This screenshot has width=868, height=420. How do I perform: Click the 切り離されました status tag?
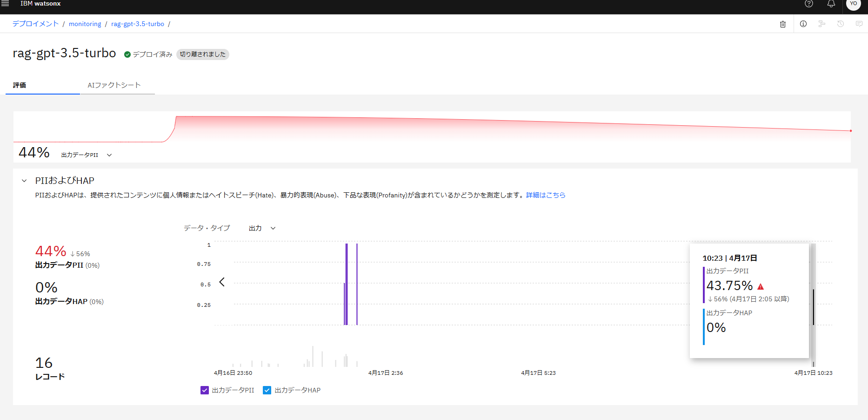[203, 54]
